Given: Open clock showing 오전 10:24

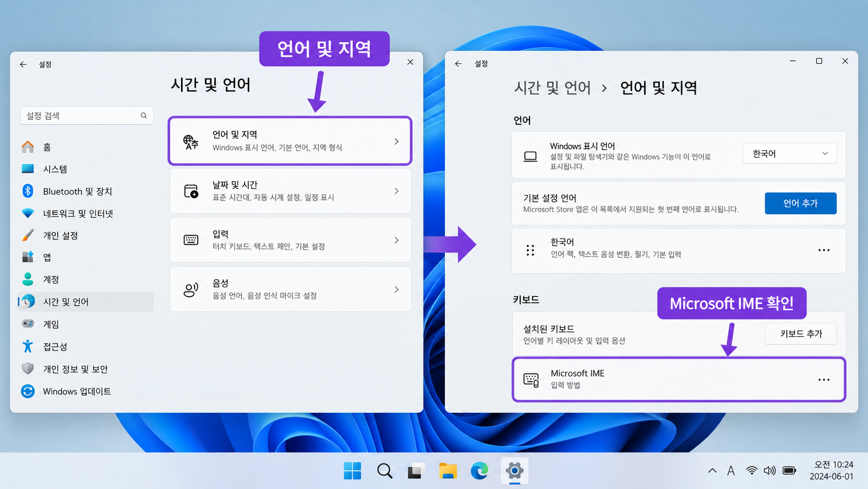Looking at the screenshot, I should click(832, 470).
